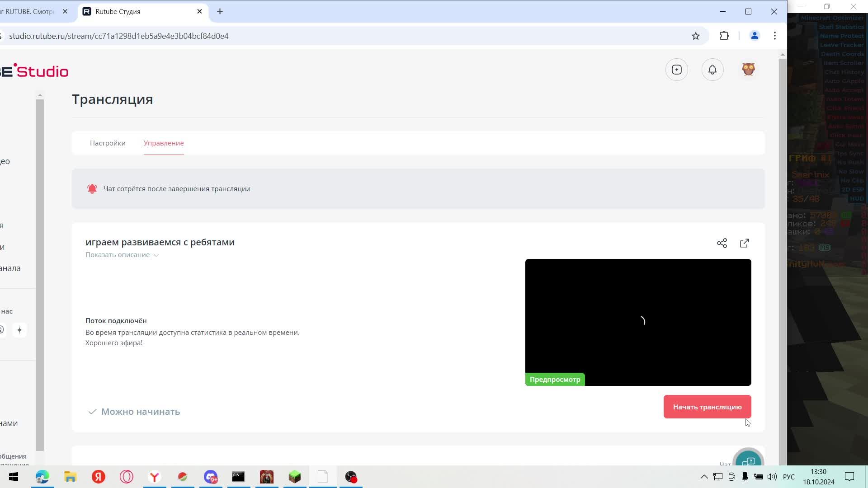
Task: Click the notification bell icon
Action: click(x=713, y=70)
